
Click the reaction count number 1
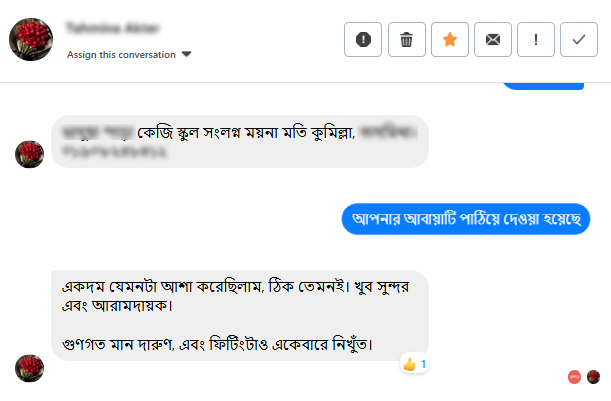[x=423, y=364]
